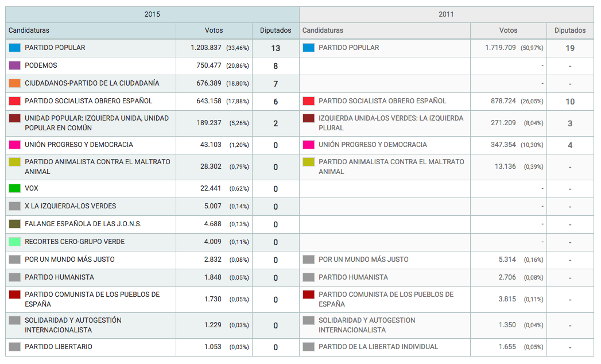Click the 2011 table header

pos(447,14)
